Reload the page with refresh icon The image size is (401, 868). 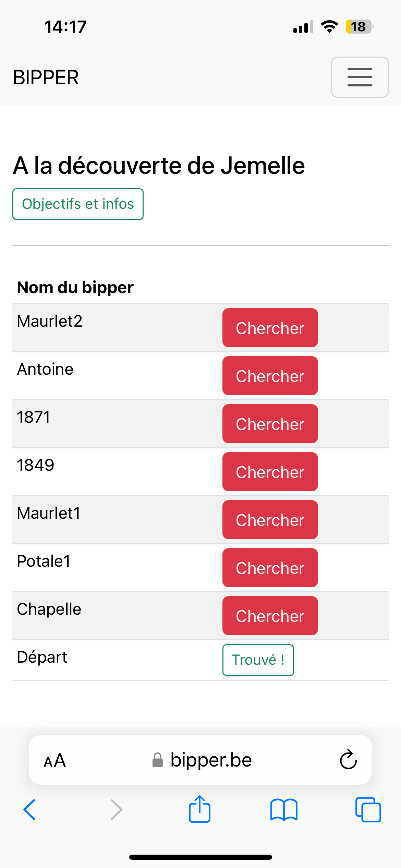tap(348, 759)
